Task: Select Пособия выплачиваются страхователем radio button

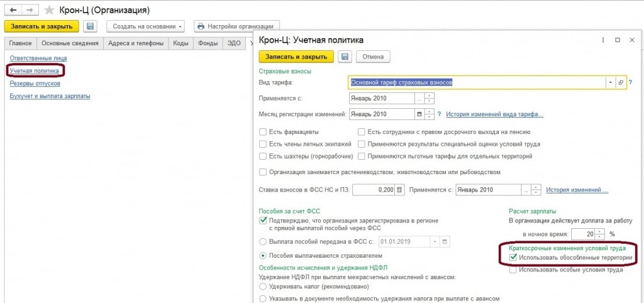Action: [x=263, y=256]
